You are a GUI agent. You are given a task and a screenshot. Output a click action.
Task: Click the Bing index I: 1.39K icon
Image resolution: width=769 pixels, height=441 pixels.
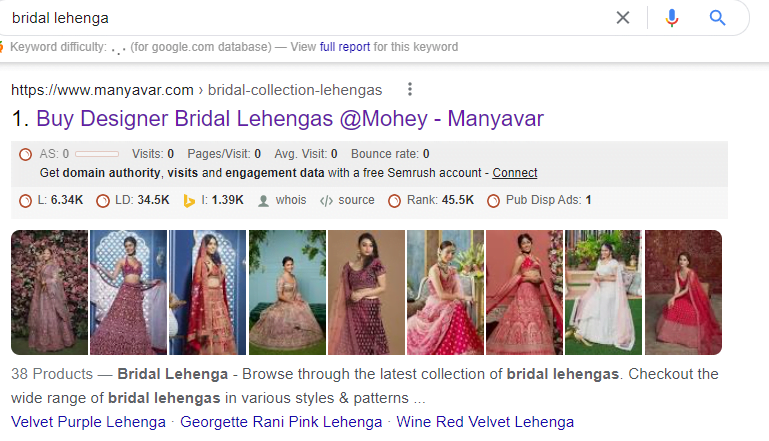point(189,201)
